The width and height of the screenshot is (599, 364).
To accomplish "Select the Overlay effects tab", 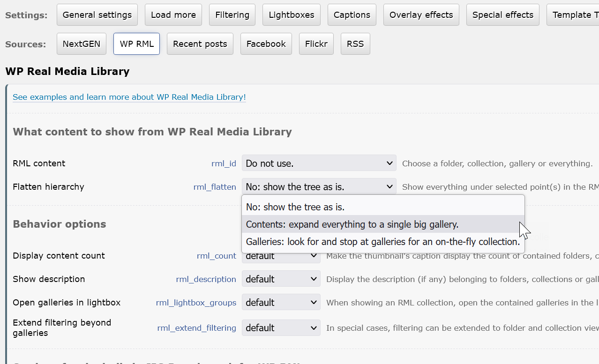I will point(421,15).
